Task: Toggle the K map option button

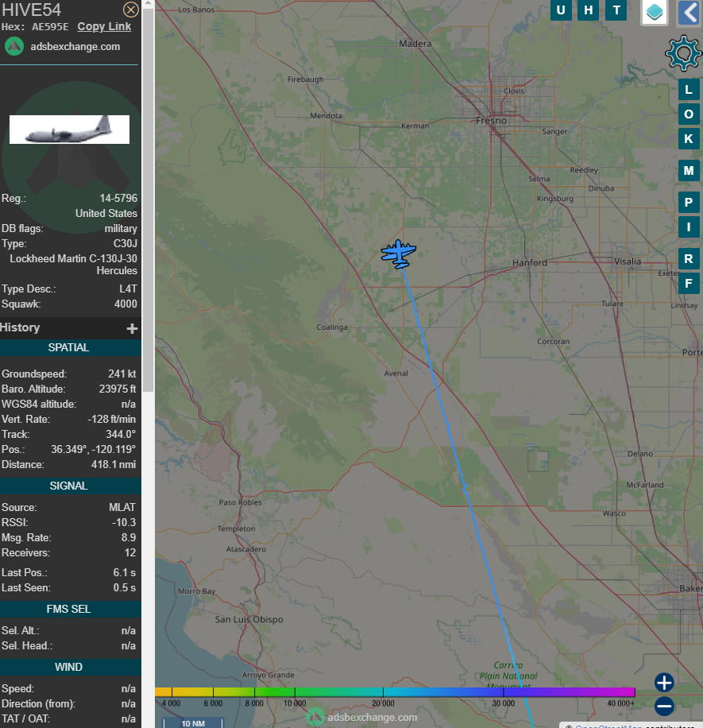Action: 689,139
